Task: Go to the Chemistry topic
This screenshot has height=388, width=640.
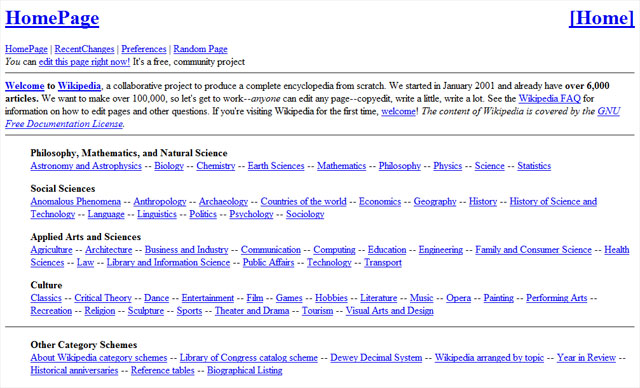Action: (216, 166)
